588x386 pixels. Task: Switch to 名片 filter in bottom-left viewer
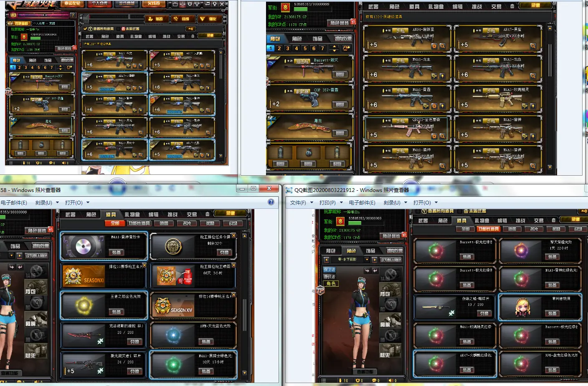coord(187,223)
